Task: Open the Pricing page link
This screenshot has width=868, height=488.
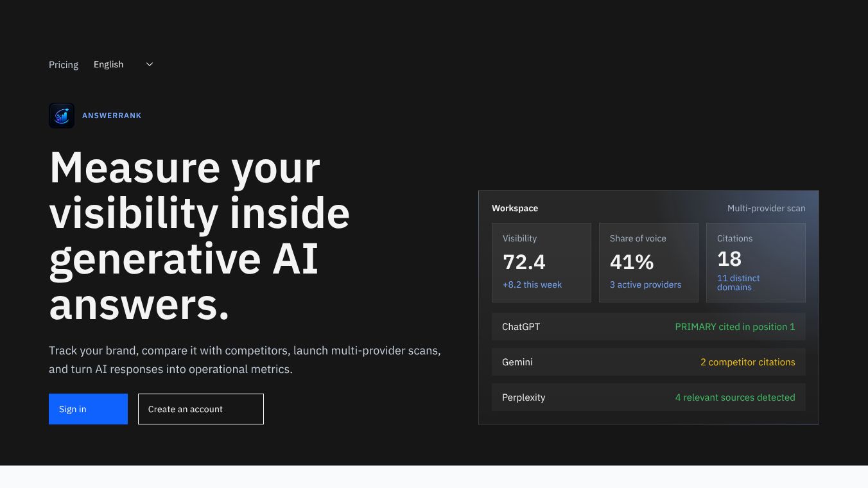Action: 64,64
